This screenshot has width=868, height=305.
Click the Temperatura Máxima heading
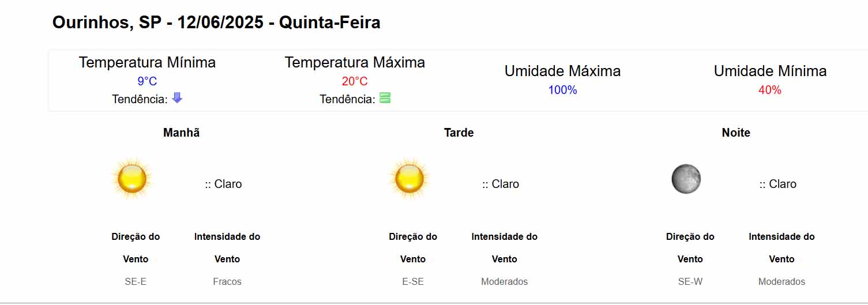click(x=355, y=62)
